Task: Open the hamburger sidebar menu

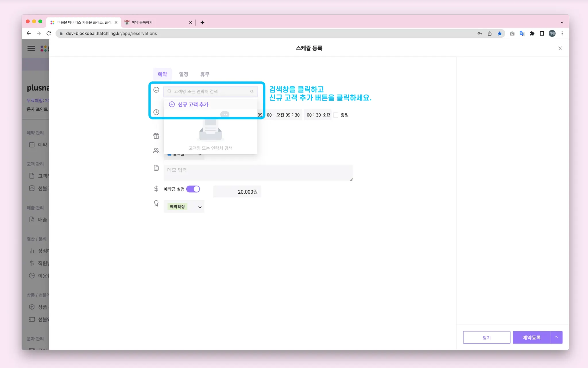Action: point(31,49)
